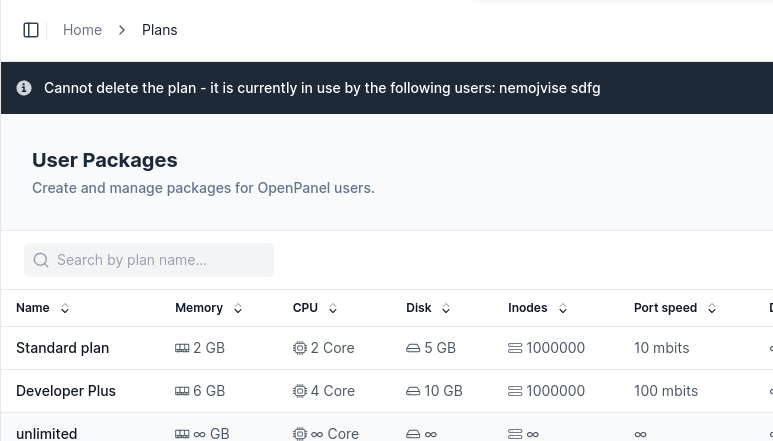This screenshot has width=773, height=441.
Task: Click CPU icon in unlimited plan row
Action: coord(299,434)
